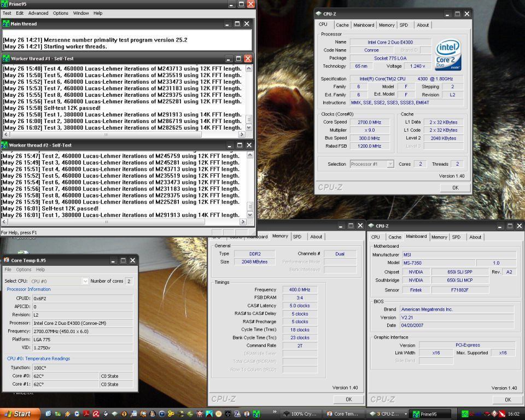This screenshot has height=420, width=525.
Task: Click the Core Temp title bar icon
Action: [x=7, y=260]
